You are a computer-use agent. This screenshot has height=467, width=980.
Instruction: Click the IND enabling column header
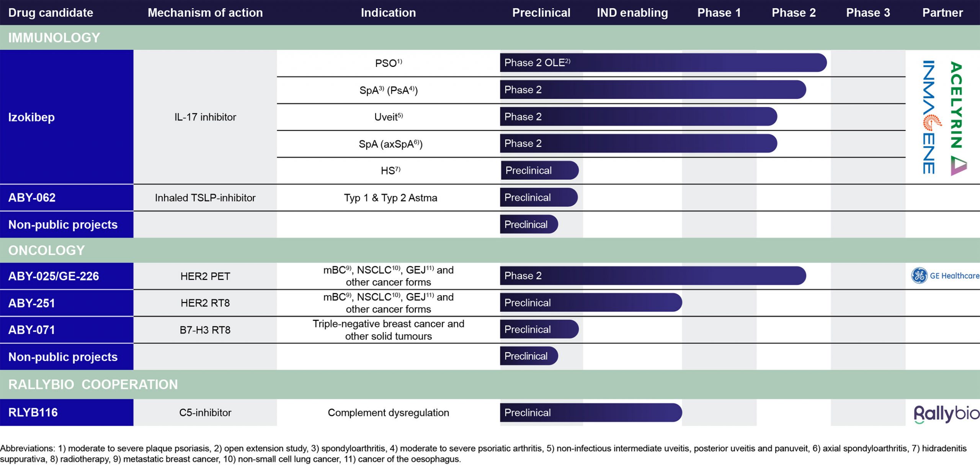coord(632,13)
